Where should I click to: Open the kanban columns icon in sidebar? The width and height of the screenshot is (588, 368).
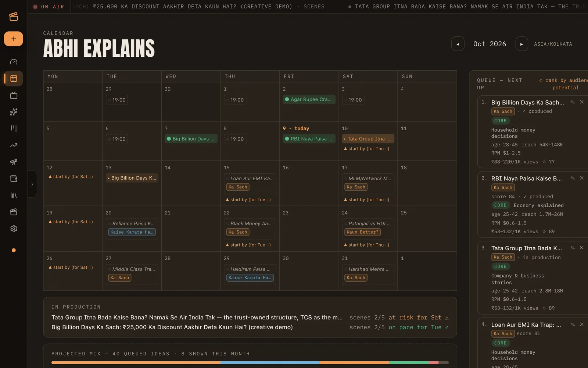pyautogui.click(x=14, y=128)
